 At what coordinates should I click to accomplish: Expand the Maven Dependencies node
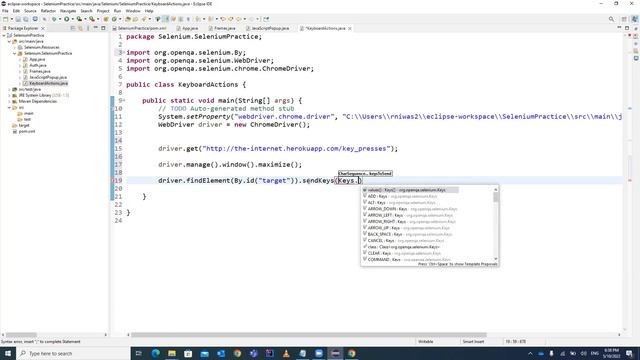(x=9, y=101)
